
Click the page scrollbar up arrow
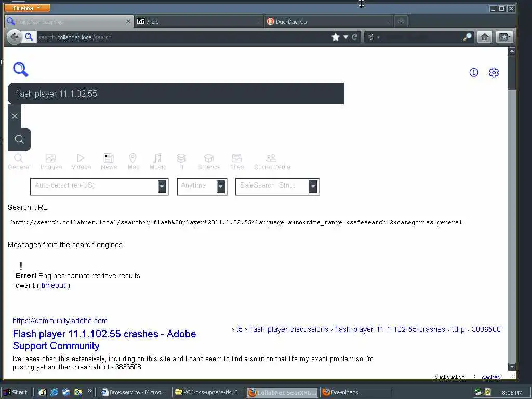pos(512,51)
